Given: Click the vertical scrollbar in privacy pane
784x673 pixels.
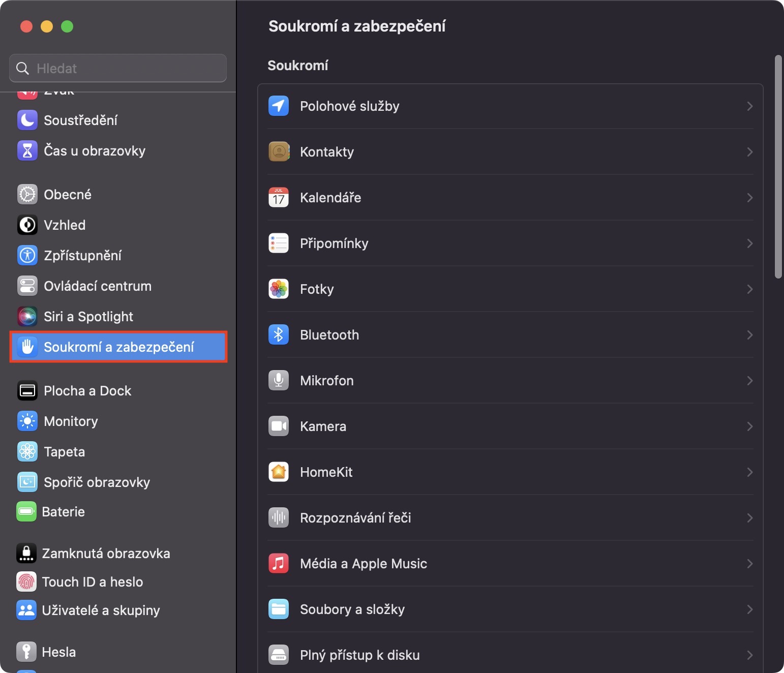Looking at the screenshot, I should point(778,167).
